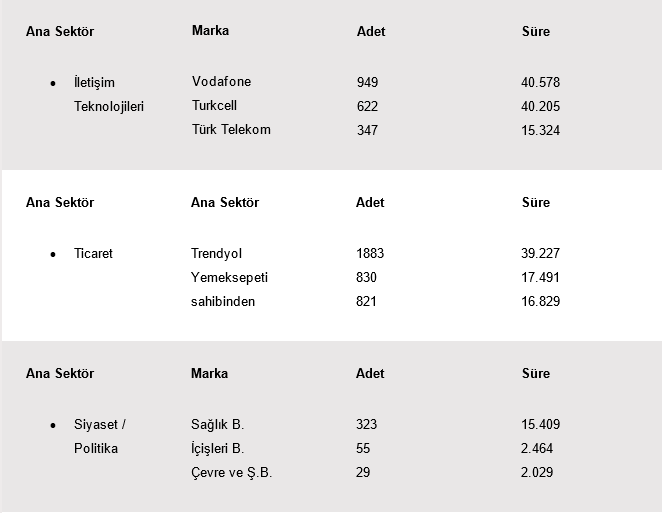Click the duration value 15.409
Viewport: 662px width, 513px height.
coord(541,425)
